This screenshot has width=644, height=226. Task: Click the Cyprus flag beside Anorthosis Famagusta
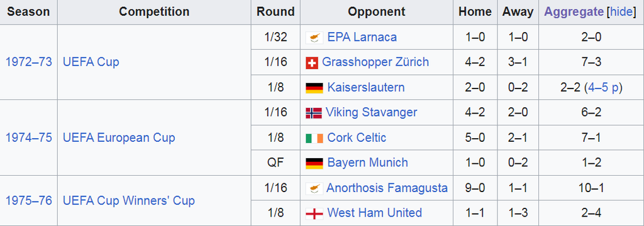[x=314, y=188]
